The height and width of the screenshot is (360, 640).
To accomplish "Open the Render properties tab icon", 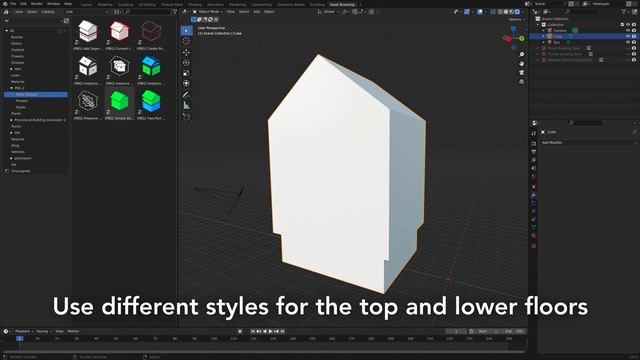I will point(533,144).
